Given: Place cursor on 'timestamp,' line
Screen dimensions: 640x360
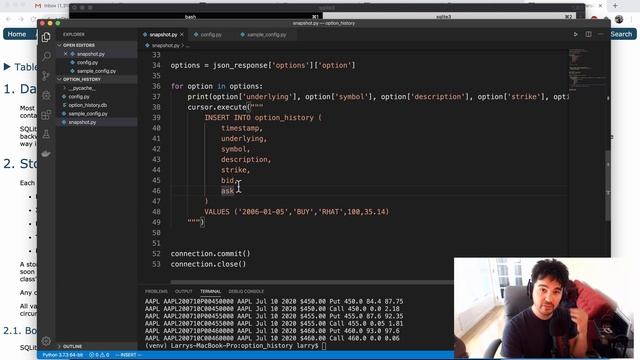Looking at the screenshot, I should tap(242, 128).
